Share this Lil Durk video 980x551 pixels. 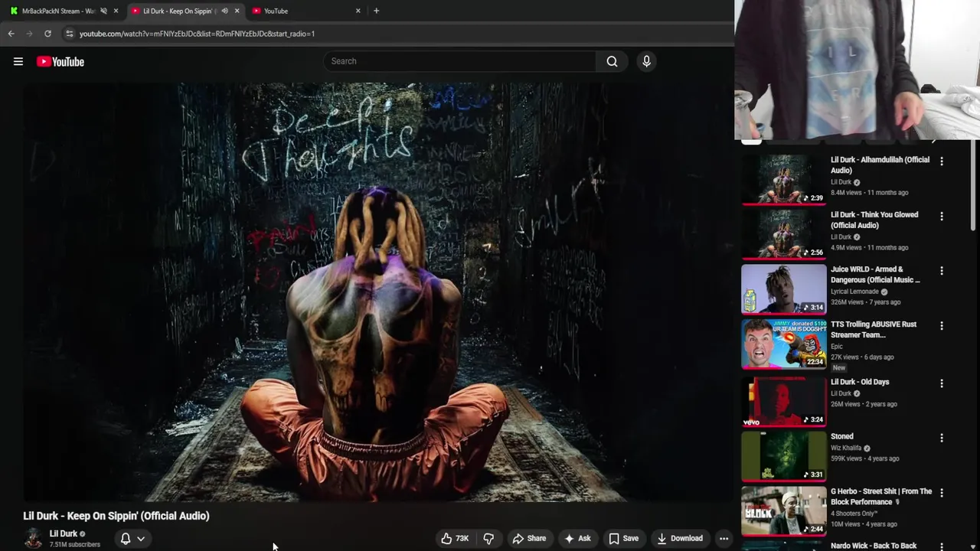pyautogui.click(x=529, y=539)
